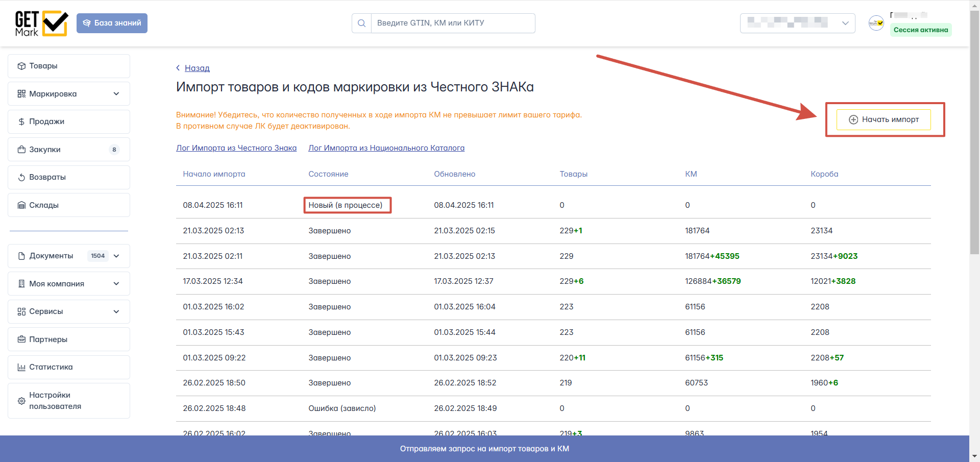
Task: Open the Продажи section
Action: [x=69, y=121]
